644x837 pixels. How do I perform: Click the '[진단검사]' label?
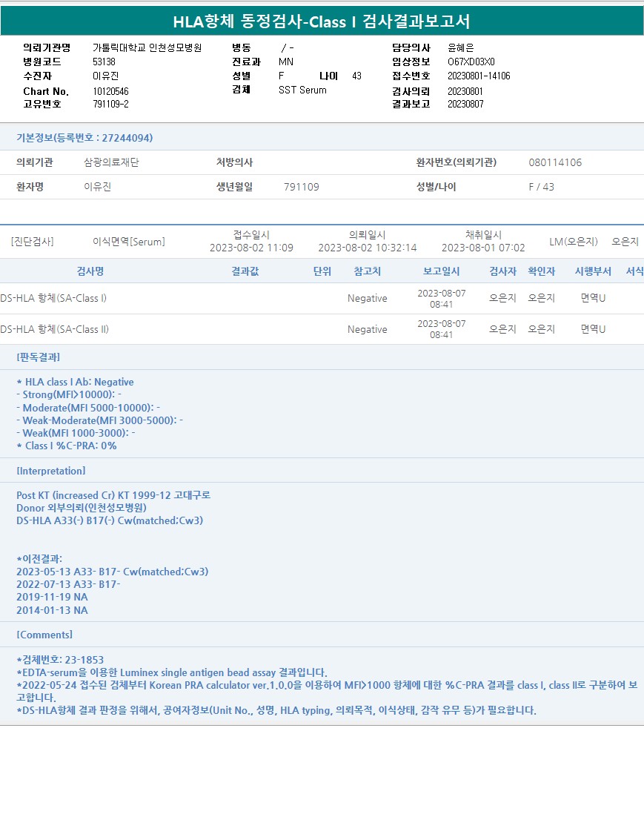pyautogui.click(x=32, y=242)
